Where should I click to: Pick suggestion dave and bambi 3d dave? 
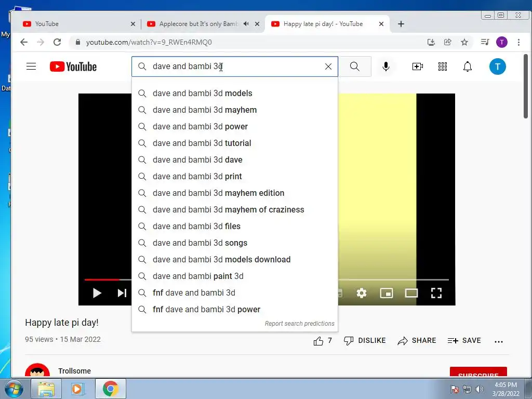(235, 160)
